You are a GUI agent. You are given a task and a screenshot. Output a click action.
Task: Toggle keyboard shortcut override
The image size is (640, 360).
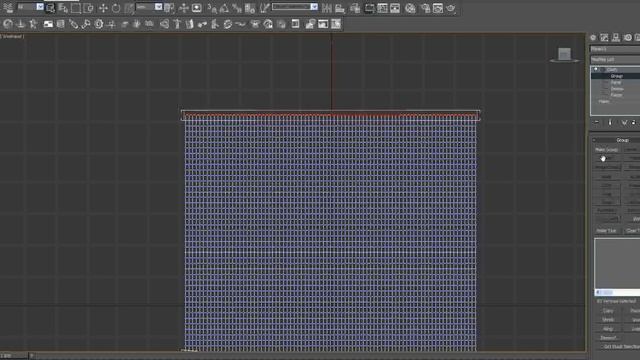pos(197,8)
